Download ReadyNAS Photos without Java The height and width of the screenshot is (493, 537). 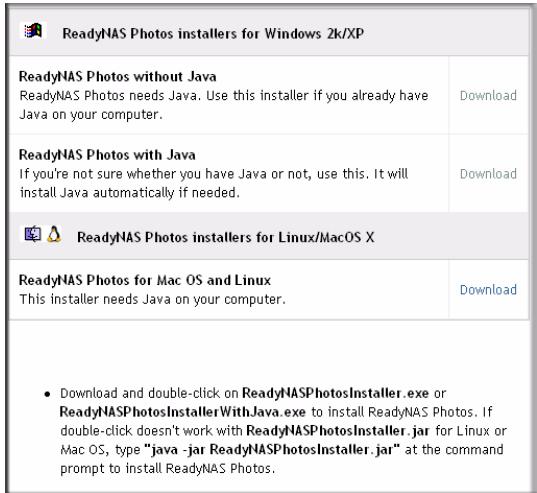click(x=488, y=96)
